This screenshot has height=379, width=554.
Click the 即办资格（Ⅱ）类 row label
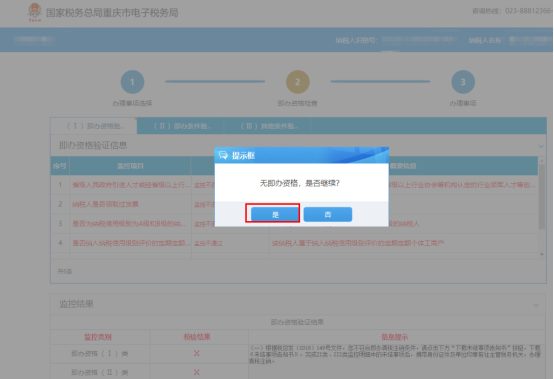tap(100, 372)
